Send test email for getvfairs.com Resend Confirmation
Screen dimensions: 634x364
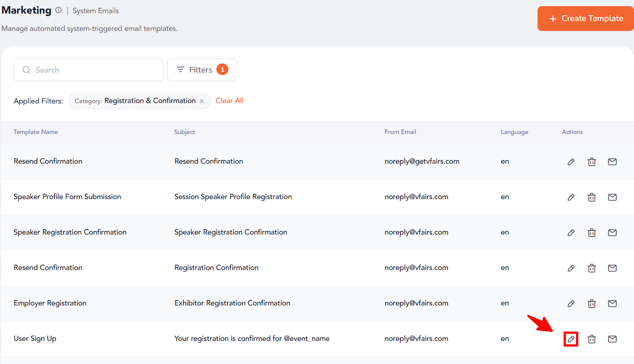click(612, 162)
